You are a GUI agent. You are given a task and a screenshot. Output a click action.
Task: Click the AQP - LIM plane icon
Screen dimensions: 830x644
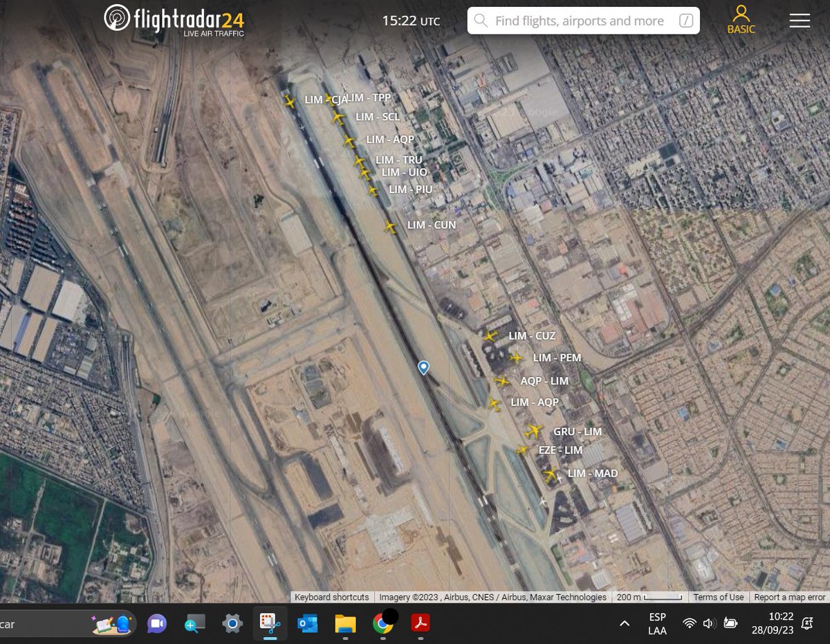tap(502, 381)
